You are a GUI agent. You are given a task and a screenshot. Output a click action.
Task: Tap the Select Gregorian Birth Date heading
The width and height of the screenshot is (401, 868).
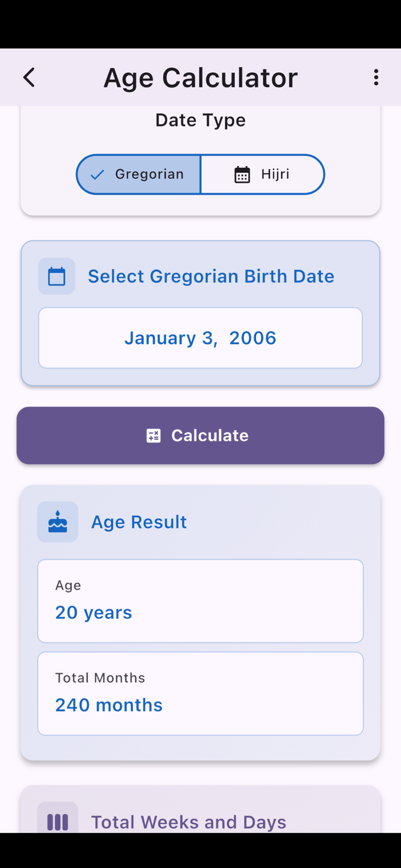click(x=211, y=276)
